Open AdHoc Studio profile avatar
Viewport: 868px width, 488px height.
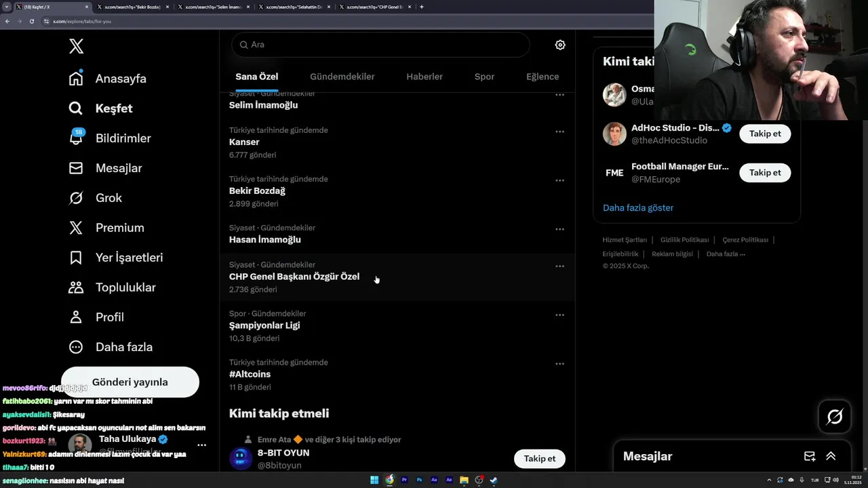[x=614, y=134]
